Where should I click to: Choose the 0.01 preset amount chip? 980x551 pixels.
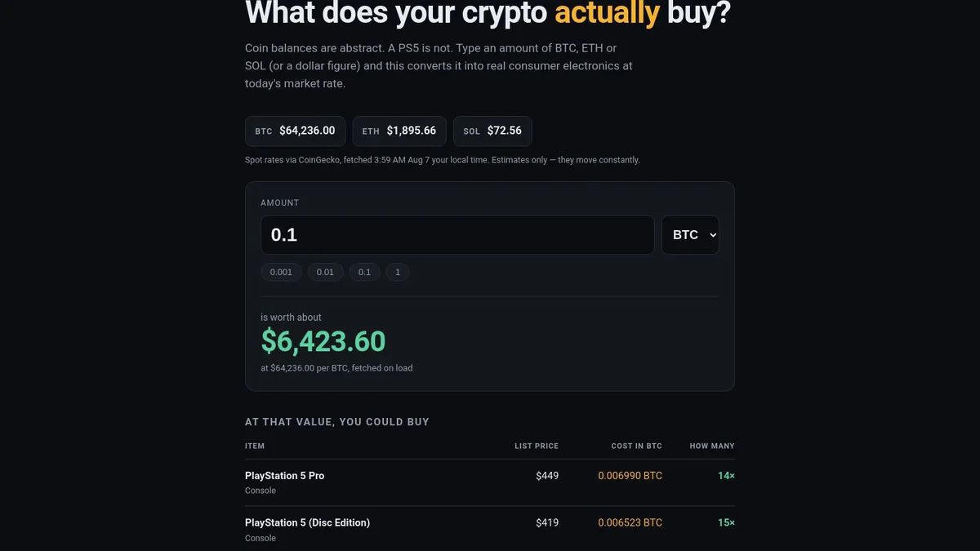(x=325, y=272)
